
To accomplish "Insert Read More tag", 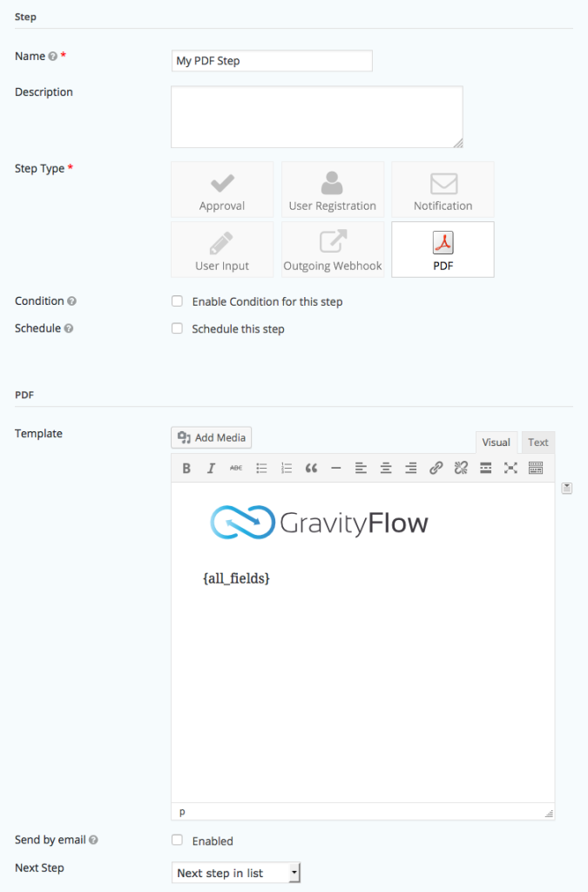I will point(485,468).
